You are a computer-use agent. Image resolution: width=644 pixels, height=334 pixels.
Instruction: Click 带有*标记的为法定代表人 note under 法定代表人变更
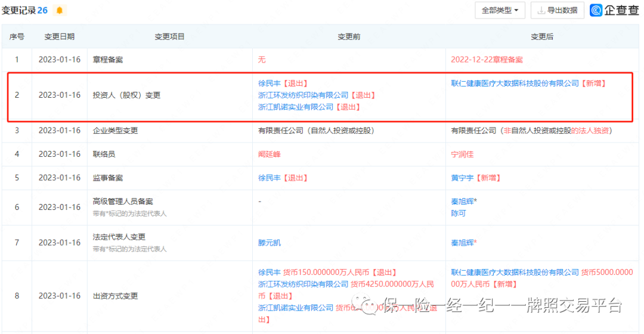coord(130,249)
